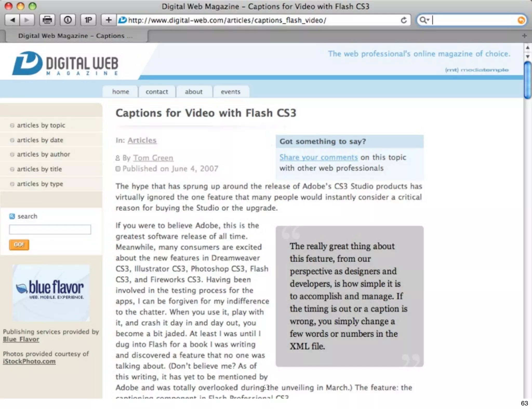Click the 1Password toolbar button
The width and height of the screenshot is (532, 409).
click(x=88, y=20)
